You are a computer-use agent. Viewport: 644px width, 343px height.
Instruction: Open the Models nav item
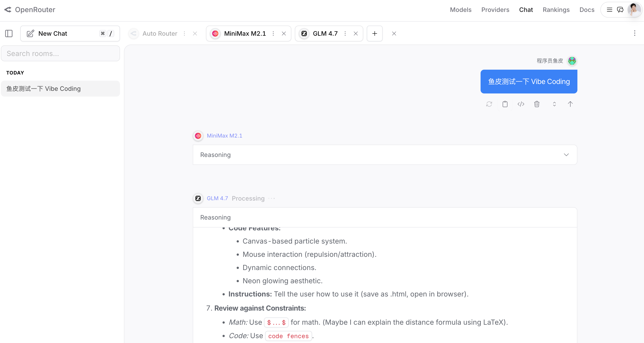(461, 10)
